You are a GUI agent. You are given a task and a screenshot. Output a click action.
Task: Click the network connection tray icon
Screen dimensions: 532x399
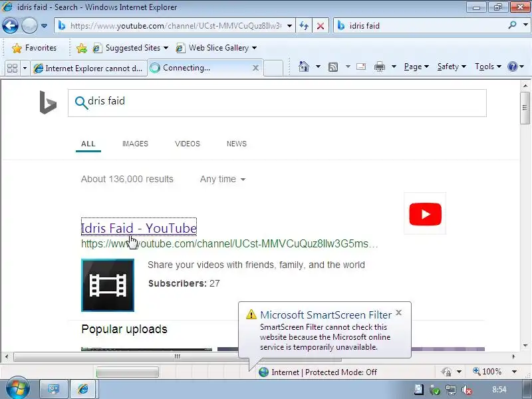tap(451, 390)
